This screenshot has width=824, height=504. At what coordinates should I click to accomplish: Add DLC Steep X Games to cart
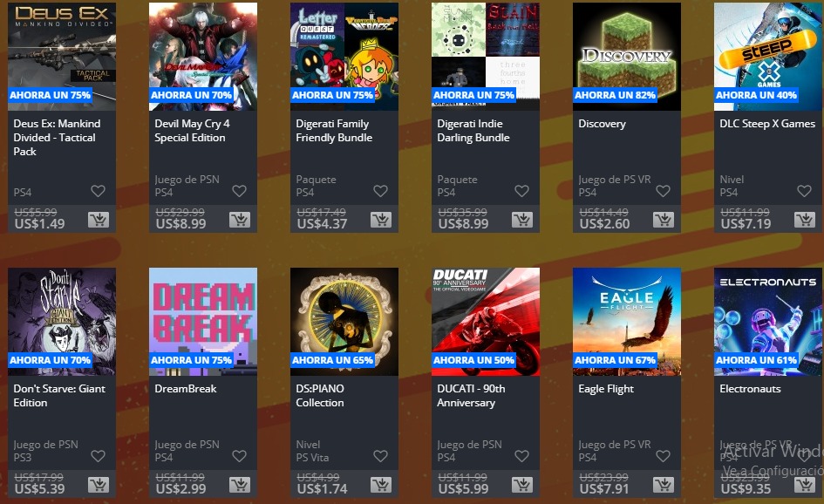[805, 220]
